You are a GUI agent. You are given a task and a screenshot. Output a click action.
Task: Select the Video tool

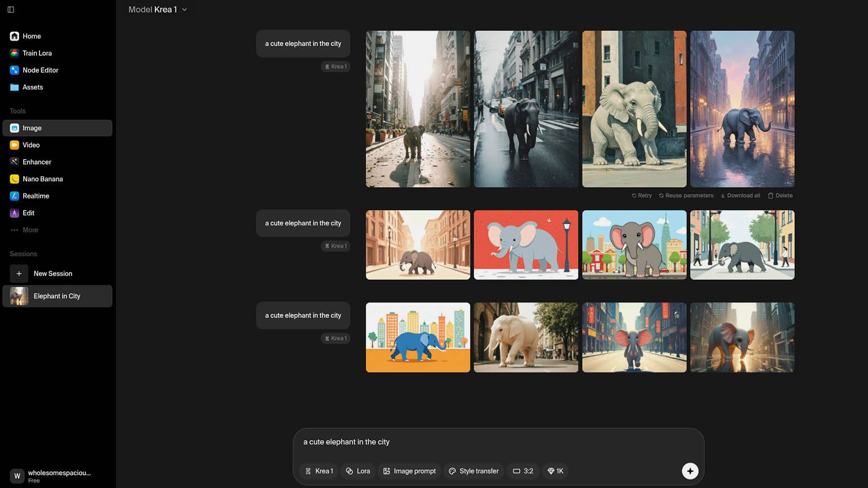coord(31,145)
